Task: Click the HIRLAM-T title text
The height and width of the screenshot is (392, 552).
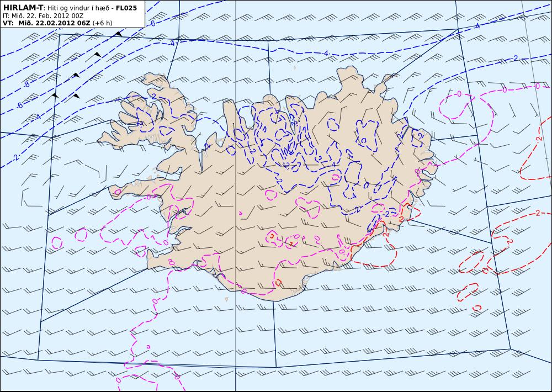Action: coord(23,8)
